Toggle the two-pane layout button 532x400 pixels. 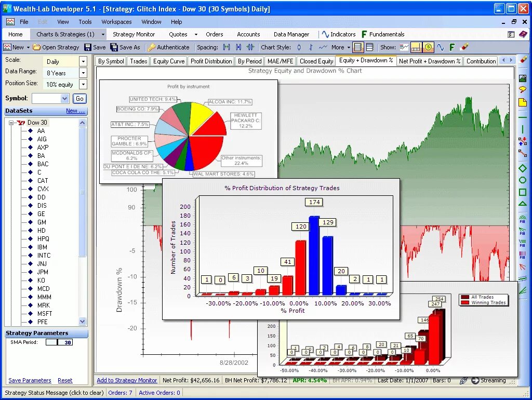357,47
